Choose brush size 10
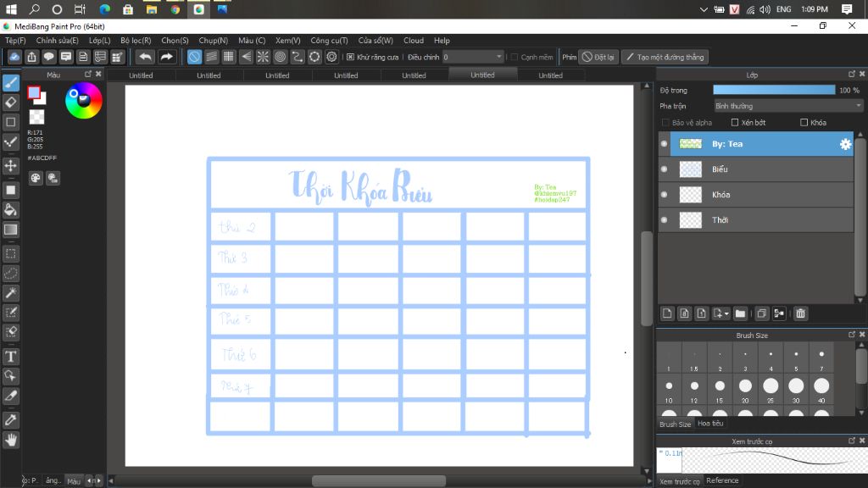868x488 pixels. point(669,390)
